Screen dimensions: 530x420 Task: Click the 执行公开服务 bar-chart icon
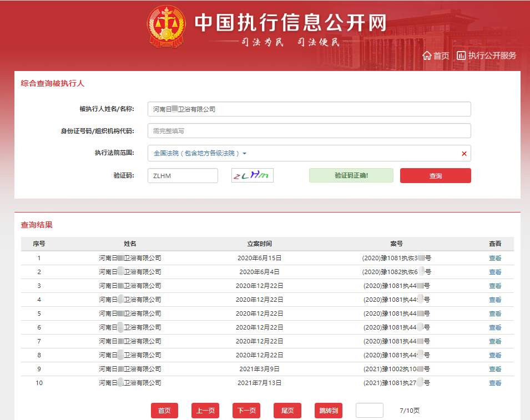pyautogui.click(x=462, y=55)
